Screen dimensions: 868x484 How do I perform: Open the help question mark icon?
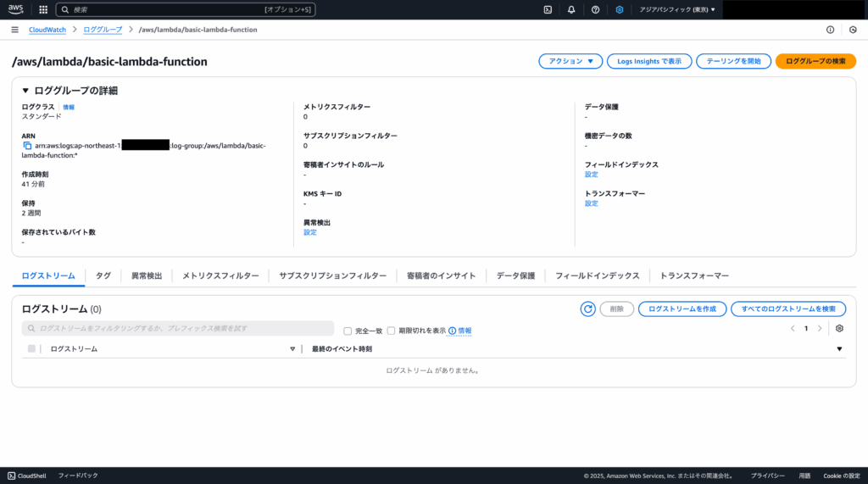[x=595, y=9]
